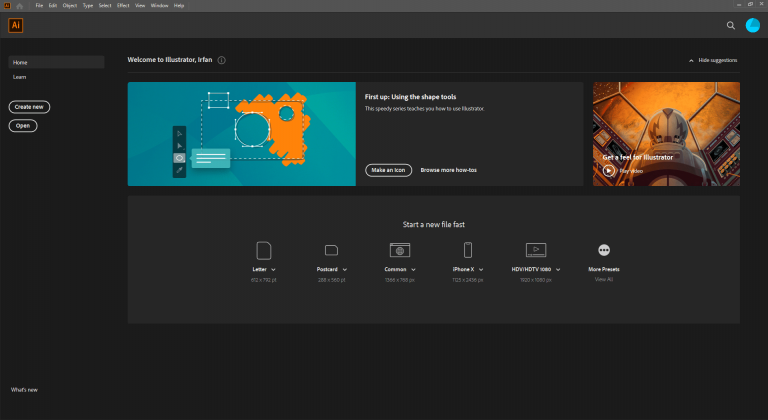Open the File menu

click(39, 6)
